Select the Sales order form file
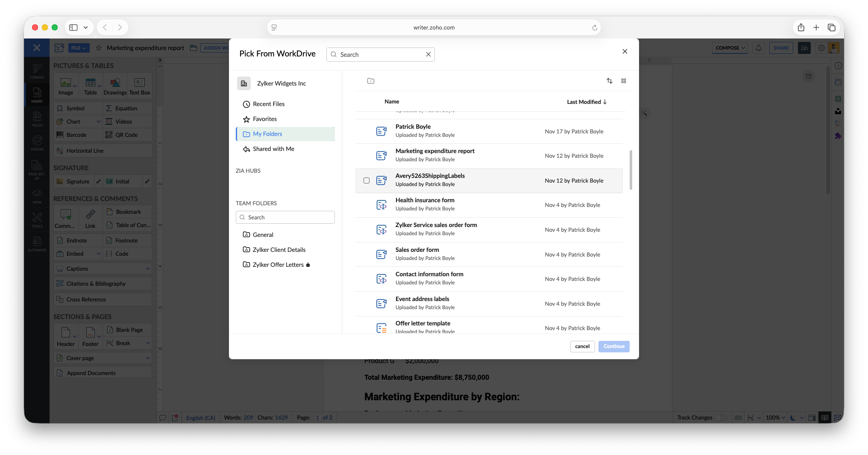The height and width of the screenshot is (455, 868). point(489,254)
